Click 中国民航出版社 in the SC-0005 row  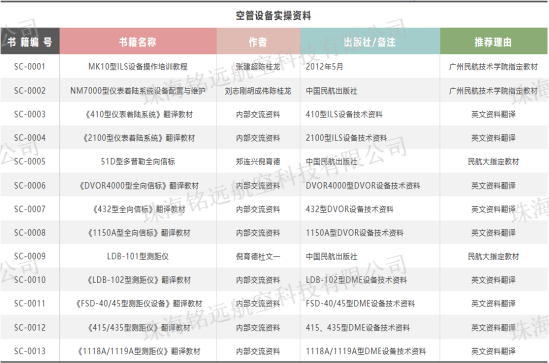pyautogui.click(x=331, y=161)
